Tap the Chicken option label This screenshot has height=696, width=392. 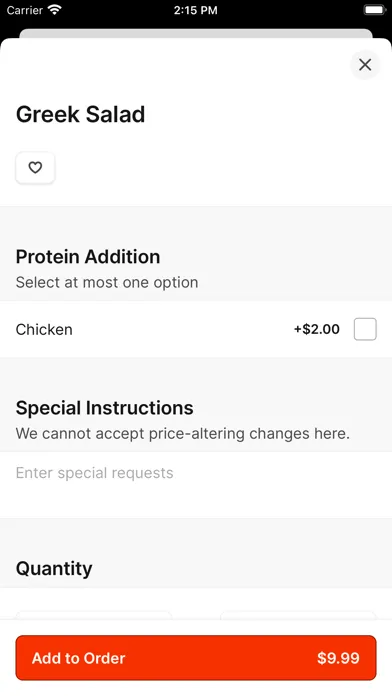pos(44,330)
